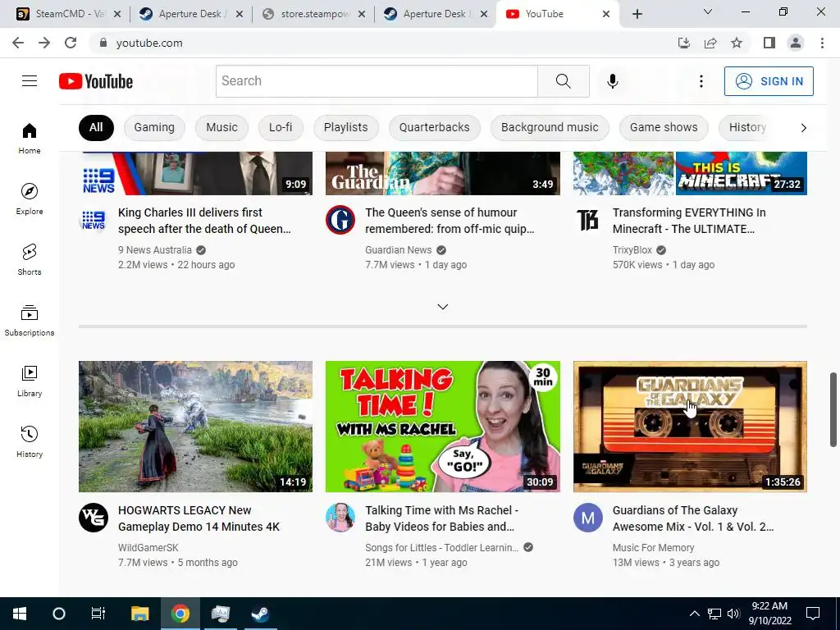Open Library in the sidebar
This screenshot has height=630, width=840.
pos(30,381)
